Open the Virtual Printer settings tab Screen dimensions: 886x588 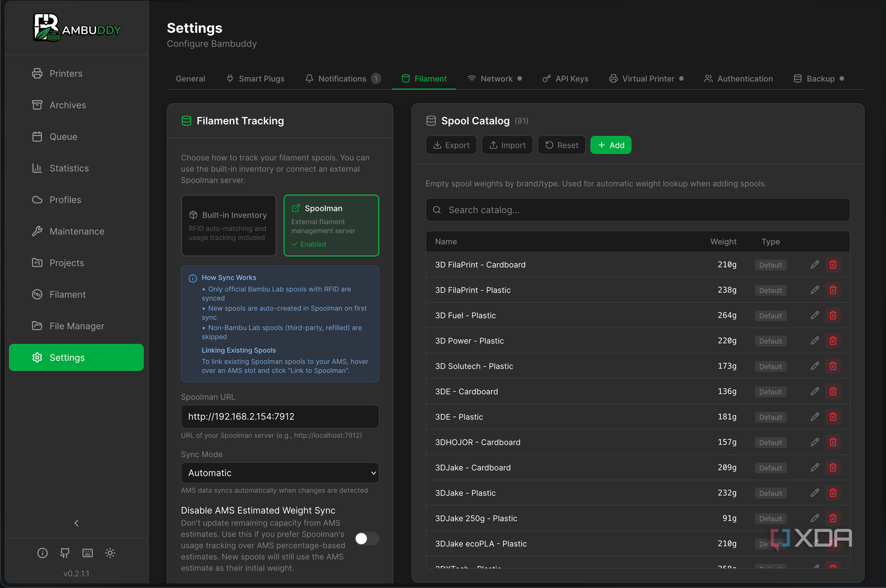tap(647, 79)
